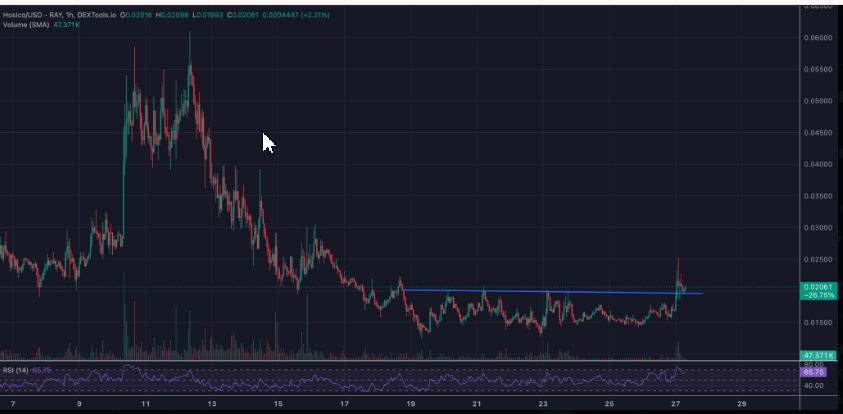Select the blue horizontal trendline
The width and height of the screenshot is (843, 414).
552,291
